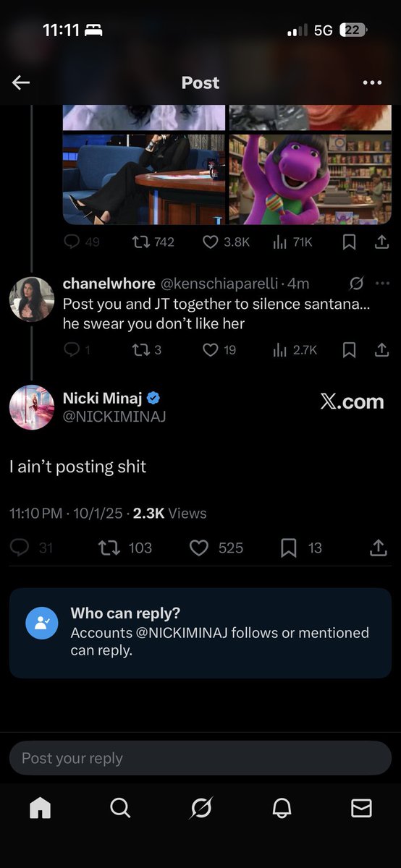Image resolution: width=401 pixels, height=868 pixels.
Task: Share Nicki Minaj's post via share icon
Action: pos(378,548)
